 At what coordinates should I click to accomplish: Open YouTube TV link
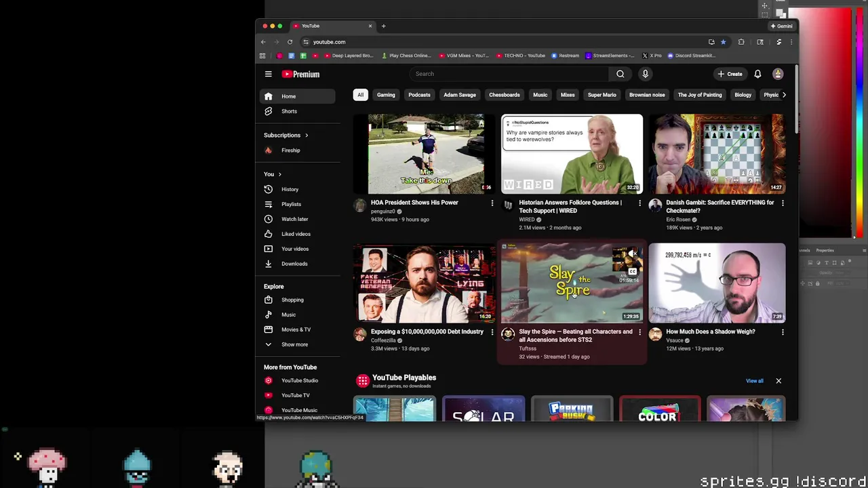click(298, 395)
